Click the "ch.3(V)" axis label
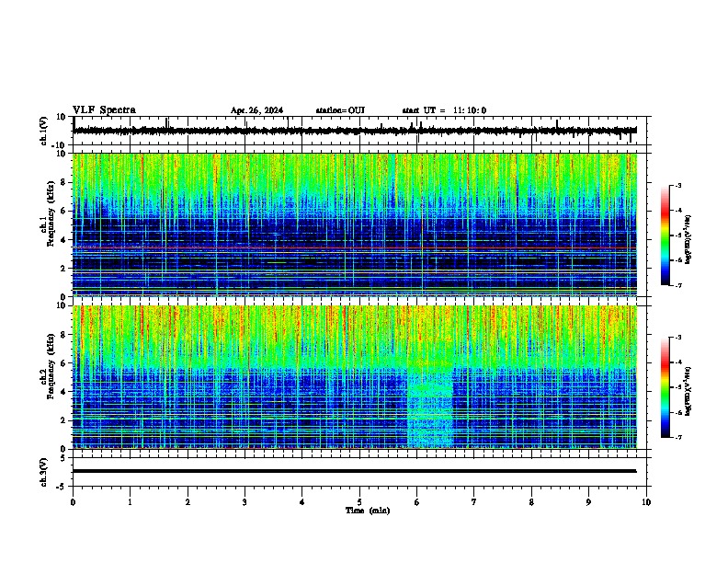The width and height of the screenshot is (728, 563). point(44,472)
